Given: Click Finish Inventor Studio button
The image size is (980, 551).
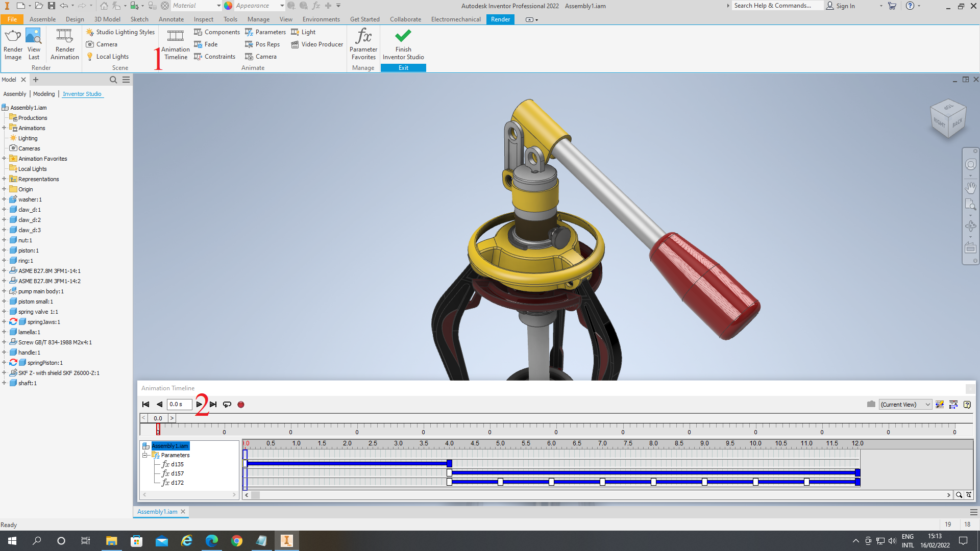Looking at the screenshot, I should click(x=403, y=44).
